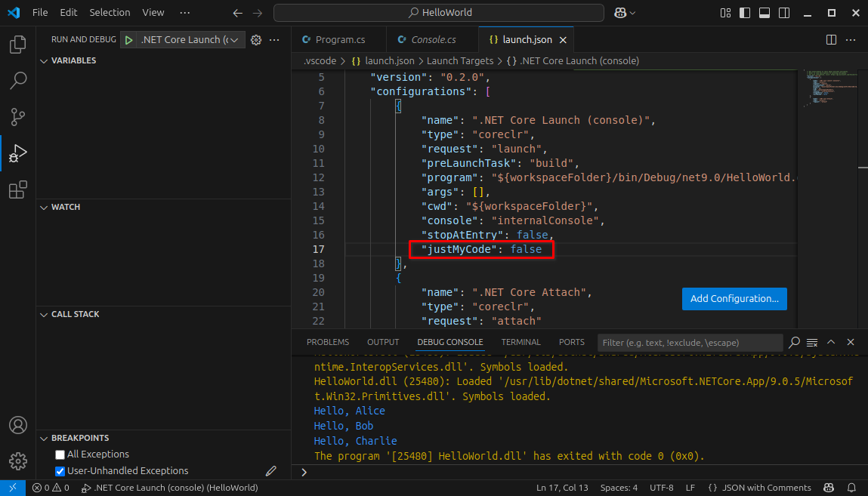The image size is (868, 496).
Task: Show more menu items ellipsis
Action: pyautogui.click(x=185, y=12)
